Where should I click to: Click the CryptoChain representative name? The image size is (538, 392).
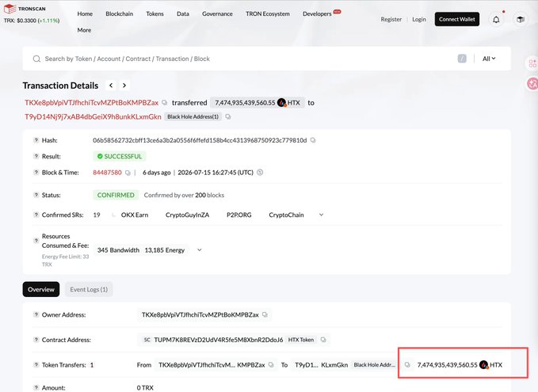point(286,215)
